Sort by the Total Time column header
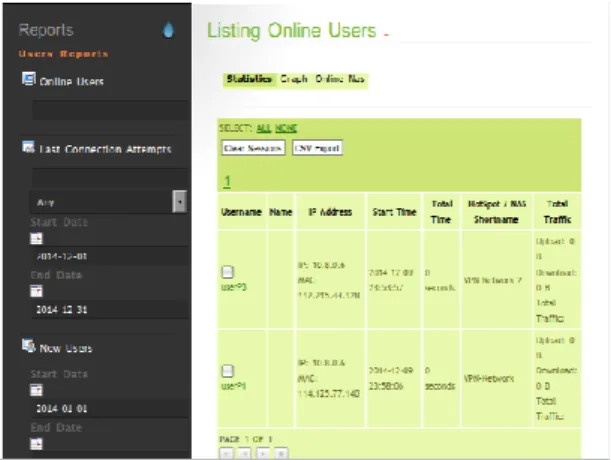This screenshot has width=611, height=460. (x=441, y=212)
